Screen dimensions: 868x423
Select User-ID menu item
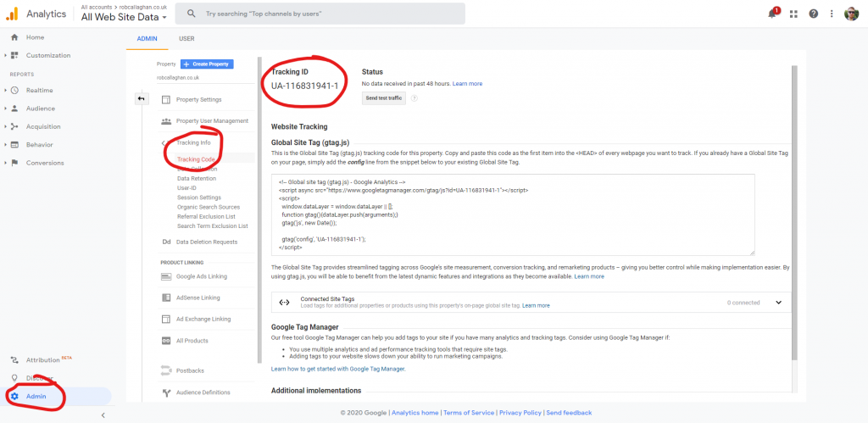[187, 187]
